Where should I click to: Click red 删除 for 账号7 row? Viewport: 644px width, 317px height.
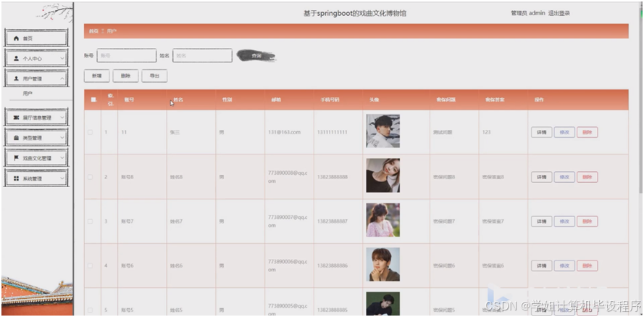coord(587,222)
